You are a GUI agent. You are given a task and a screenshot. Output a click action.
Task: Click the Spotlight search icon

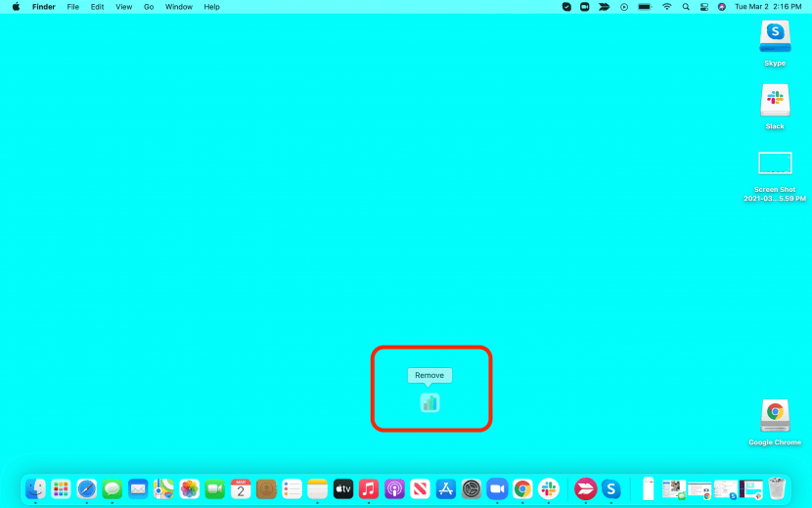(686, 7)
